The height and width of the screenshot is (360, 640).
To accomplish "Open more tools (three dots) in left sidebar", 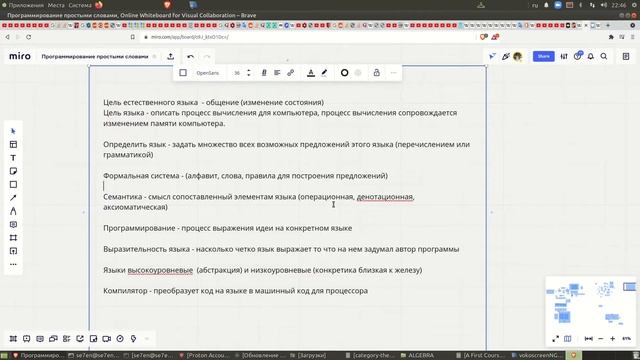I will tap(13, 264).
